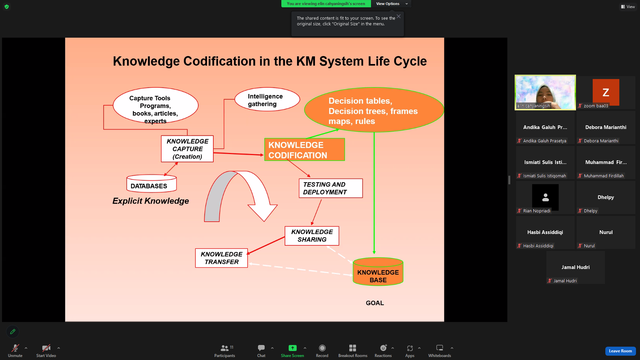
Task: Click the Leave Room button
Action: pyautogui.click(x=620, y=351)
